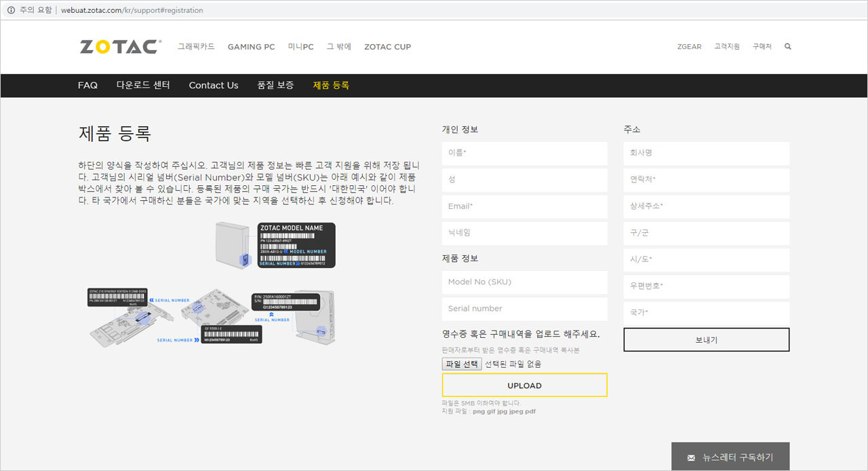Open the GAMING PC menu
Image resolution: width=868 pixels, height=471 pixels.
coord(252,47)
